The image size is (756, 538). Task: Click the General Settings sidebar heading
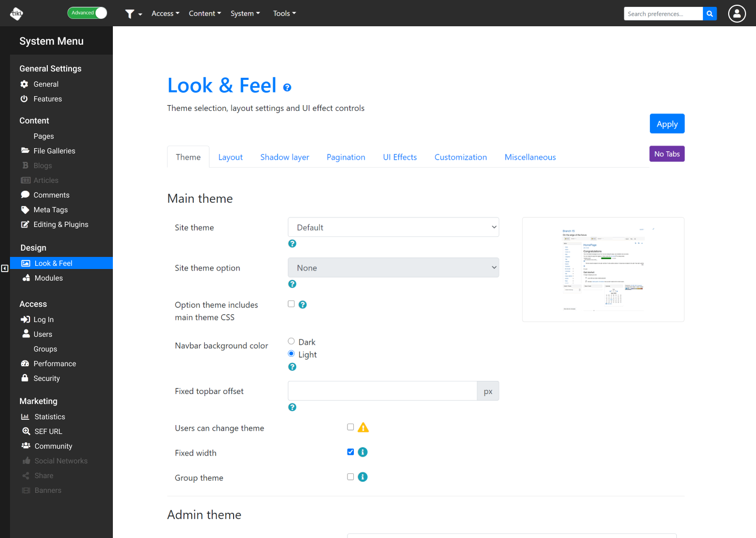[x=50, y=69]
